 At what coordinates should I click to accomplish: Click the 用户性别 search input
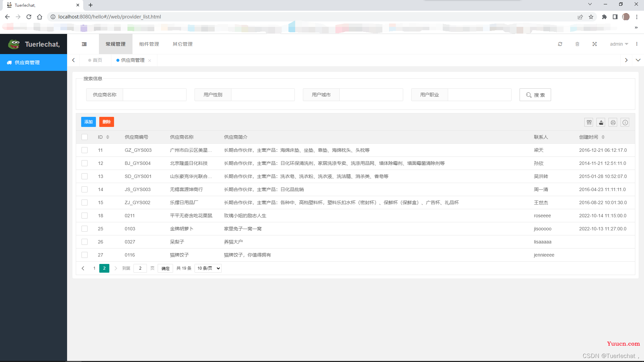[x=263, y=95]
